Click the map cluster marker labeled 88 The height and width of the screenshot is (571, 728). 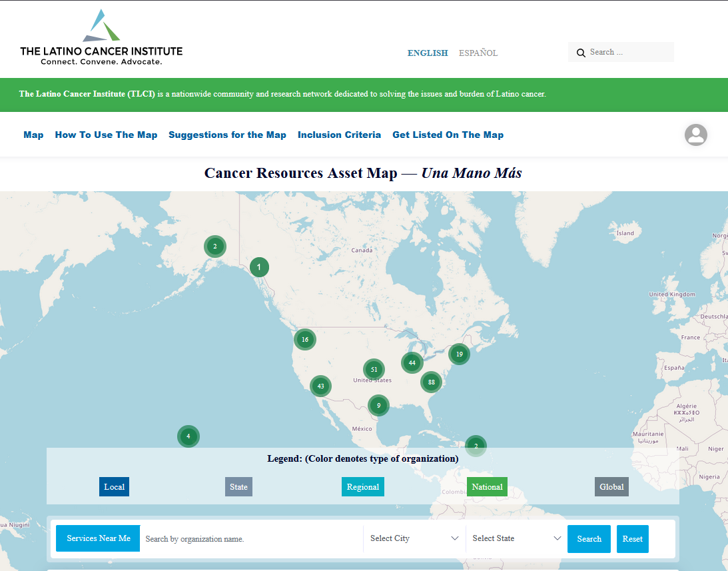(x=432, y=382)
